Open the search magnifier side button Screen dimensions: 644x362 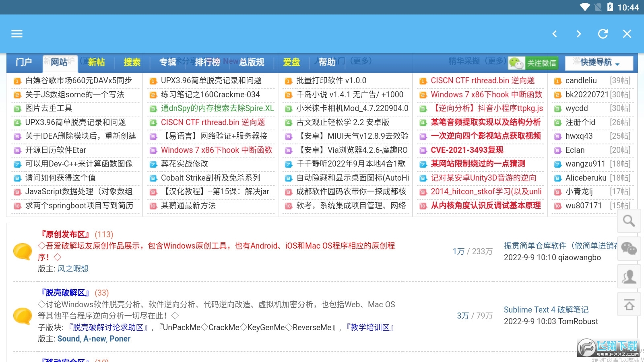coord(629,221)
